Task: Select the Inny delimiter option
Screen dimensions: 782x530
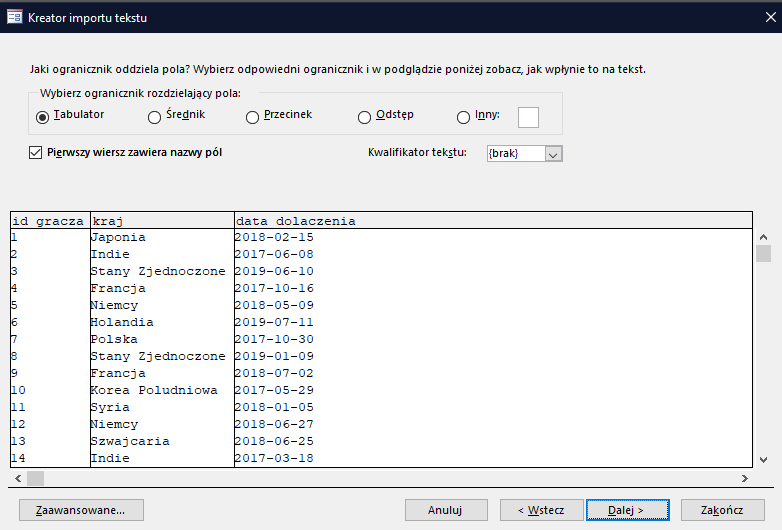Action: coord(463,117)
